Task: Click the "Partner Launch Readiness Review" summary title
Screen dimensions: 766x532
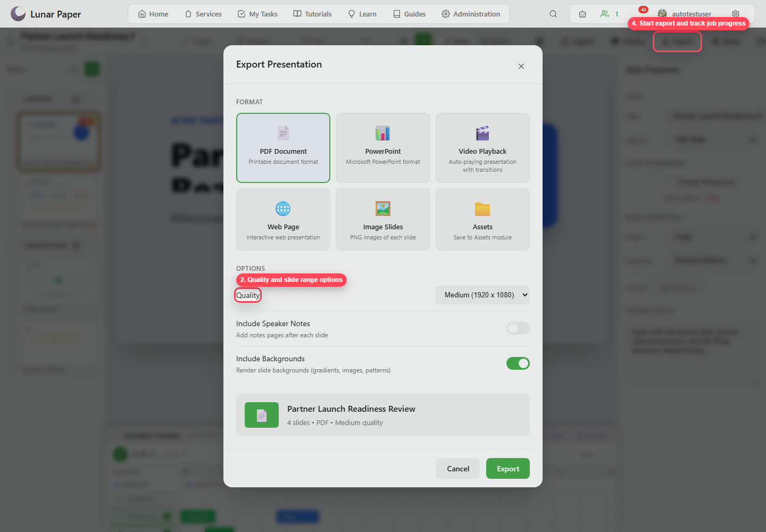Action: click(x=351, y=409)
